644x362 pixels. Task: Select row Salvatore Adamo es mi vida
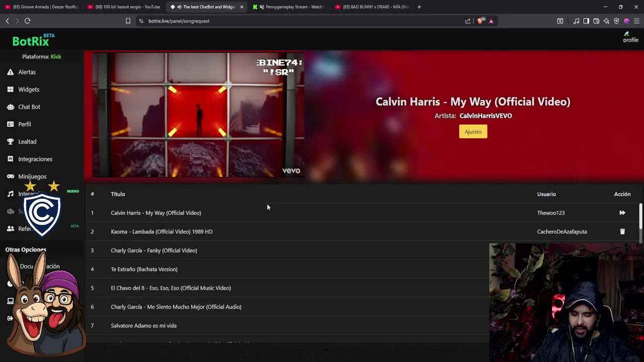tap(287, 326)
